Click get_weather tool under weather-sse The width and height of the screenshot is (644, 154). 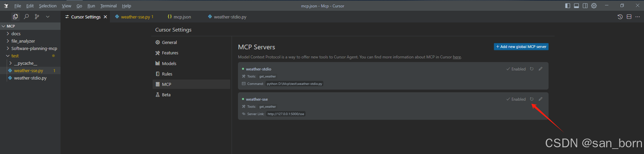268,107
